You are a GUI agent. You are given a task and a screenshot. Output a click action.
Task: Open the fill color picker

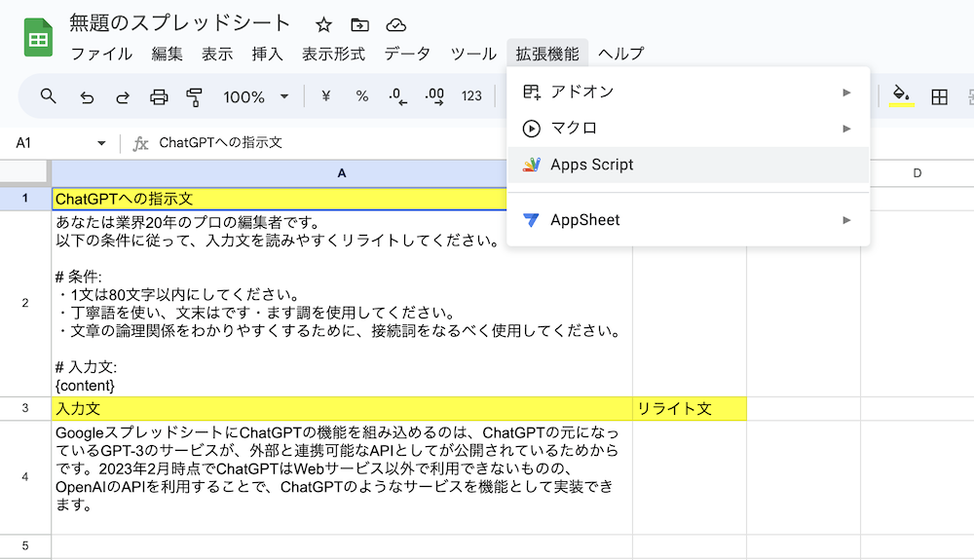tap(901, 96)
